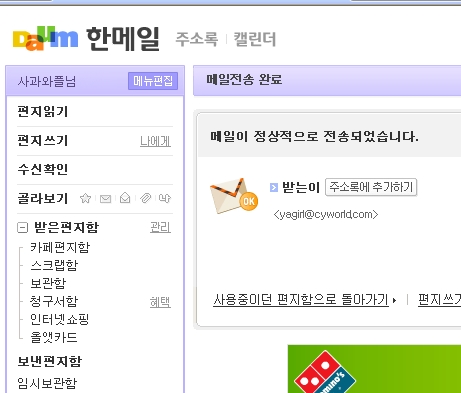Open the 한메일 home title
The height and width of the screenshot is (393, 461).
pos(123,39)
